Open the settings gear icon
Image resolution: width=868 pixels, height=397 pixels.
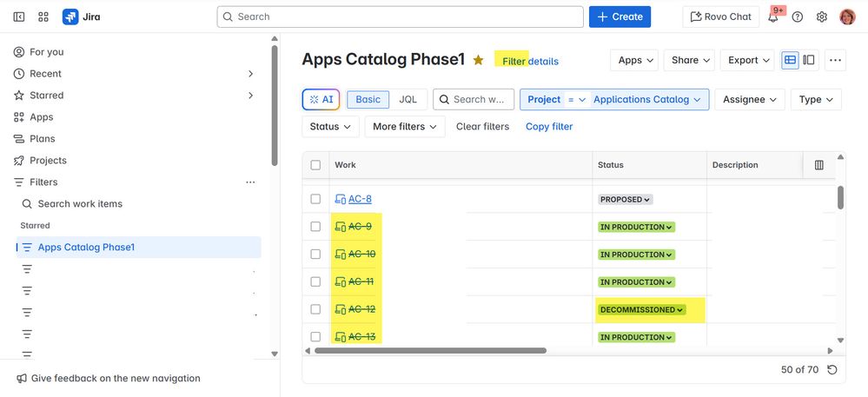coord(822,17)
